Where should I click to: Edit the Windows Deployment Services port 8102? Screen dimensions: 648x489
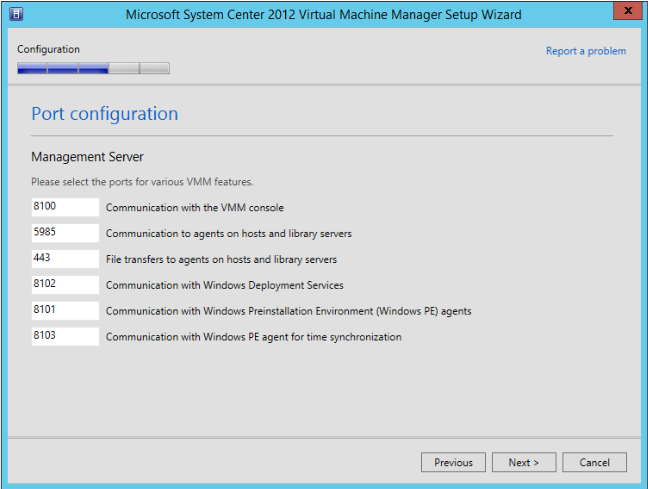pyautogui.click(x=65, y=285)
